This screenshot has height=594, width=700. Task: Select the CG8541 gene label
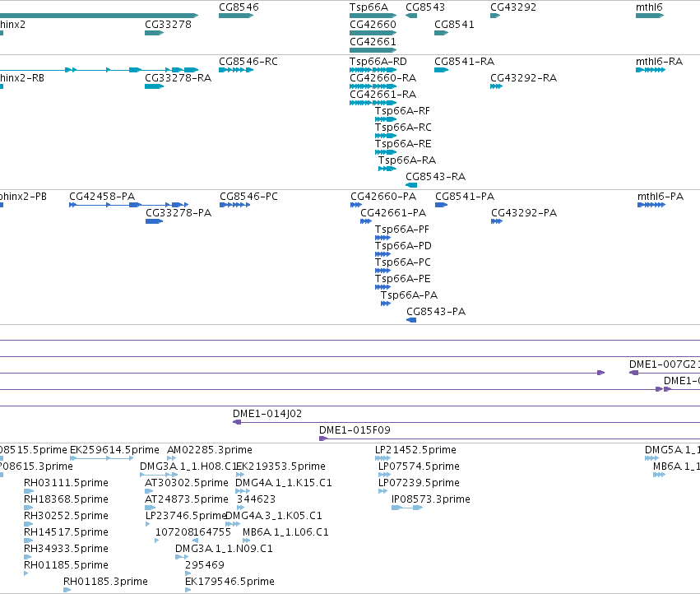(x=454, y=25)
